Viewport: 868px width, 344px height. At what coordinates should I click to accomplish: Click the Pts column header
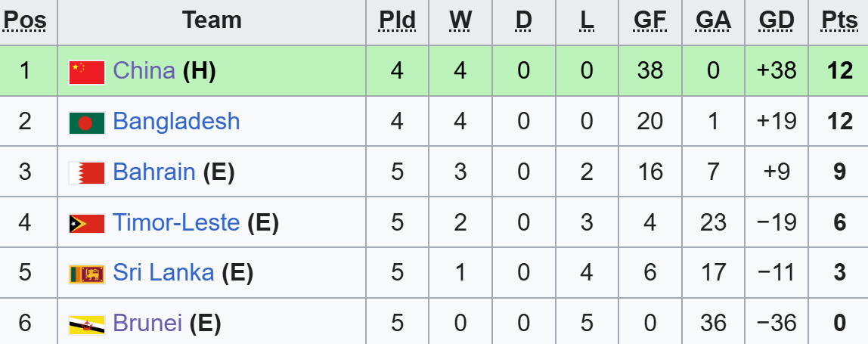[x=839, y=20]
